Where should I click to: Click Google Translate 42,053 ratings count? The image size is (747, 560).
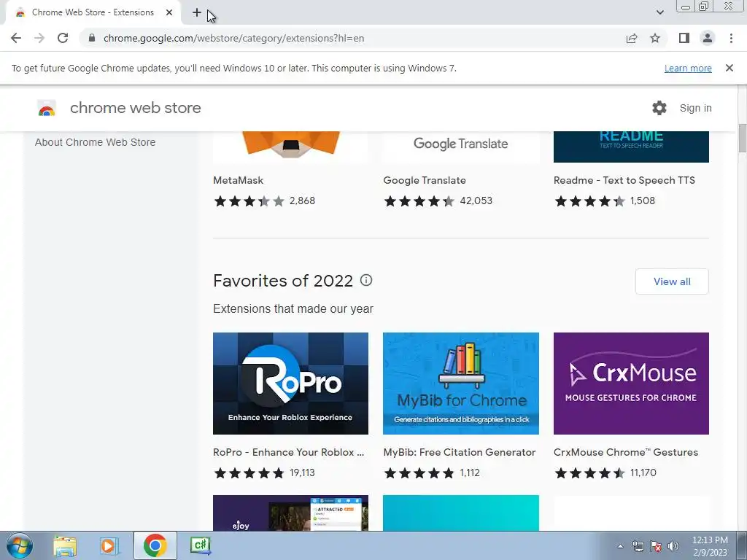tap(476, 201)
